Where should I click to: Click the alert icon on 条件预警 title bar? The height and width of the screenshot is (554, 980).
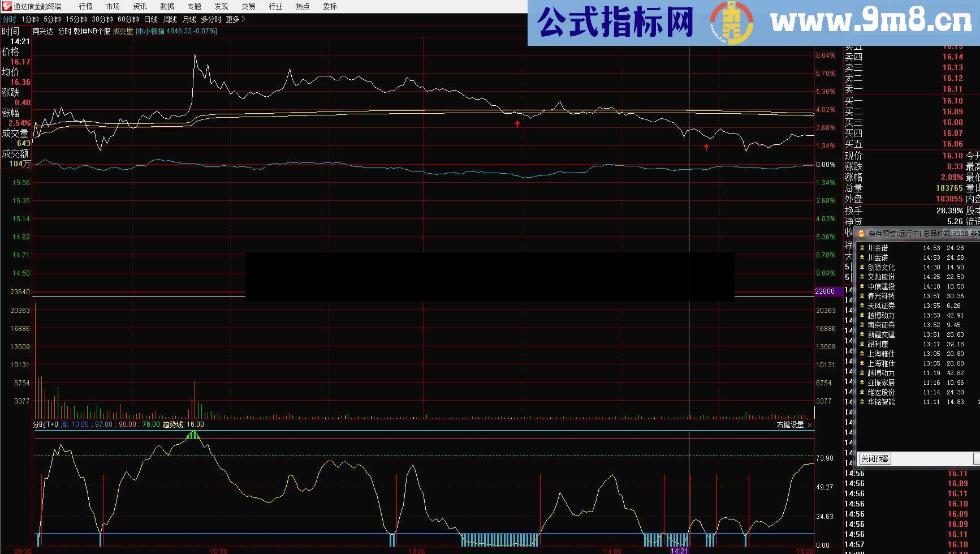(x=861, y=233)
